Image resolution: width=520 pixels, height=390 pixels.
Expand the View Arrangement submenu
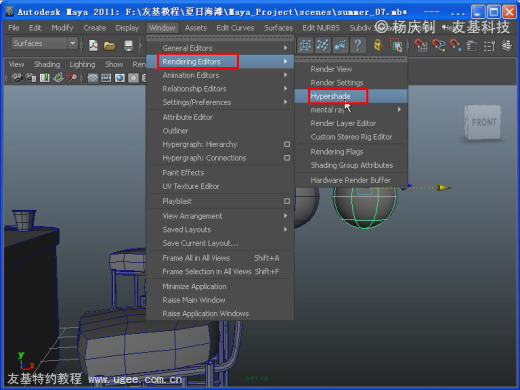point(220,216)
